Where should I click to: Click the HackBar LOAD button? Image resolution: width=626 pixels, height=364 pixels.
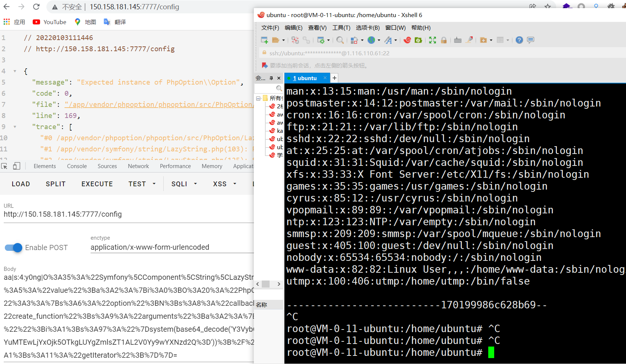point(21,184)
